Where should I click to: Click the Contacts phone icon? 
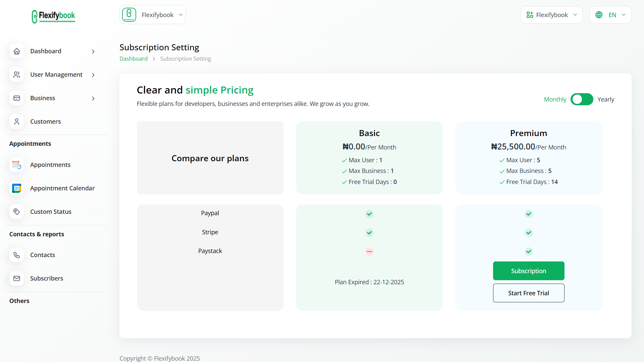[x=17, y=255]
